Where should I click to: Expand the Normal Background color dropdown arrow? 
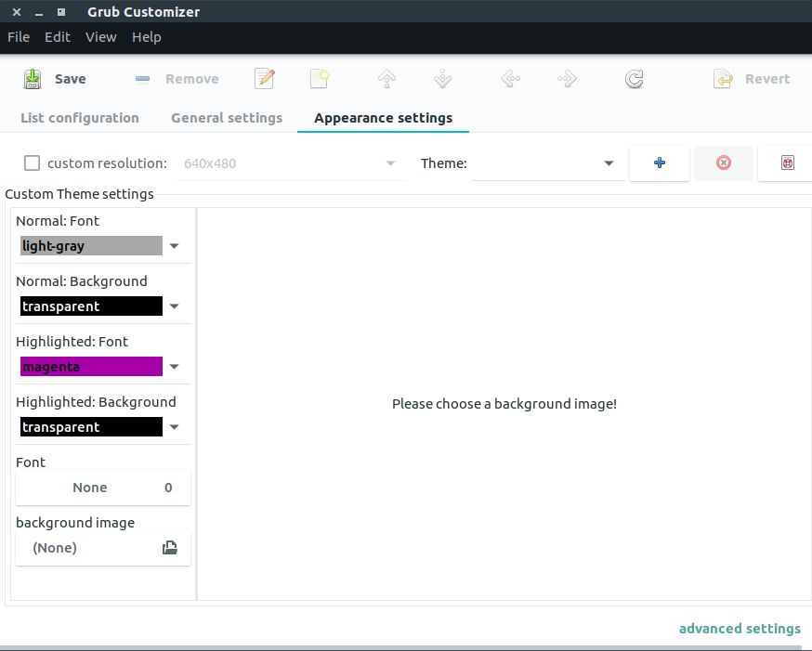(x=174, y=306)
